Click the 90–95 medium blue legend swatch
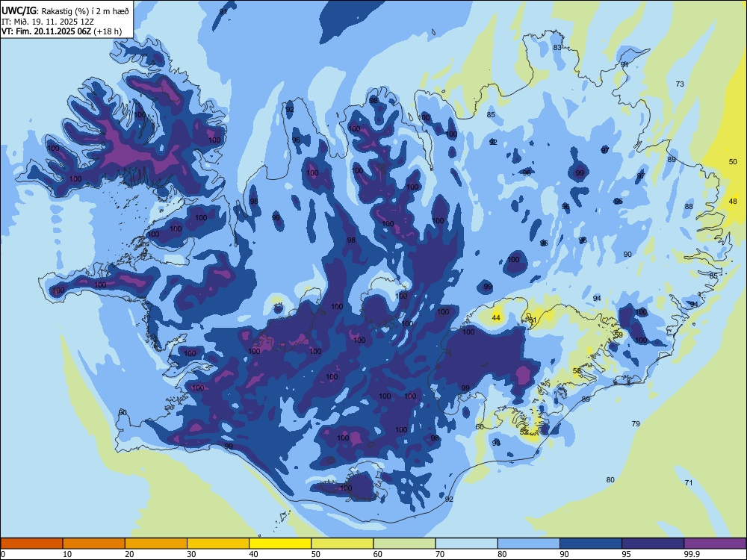Image resolution: width=747 pixels, height=560 pixels. click(591, 544)
